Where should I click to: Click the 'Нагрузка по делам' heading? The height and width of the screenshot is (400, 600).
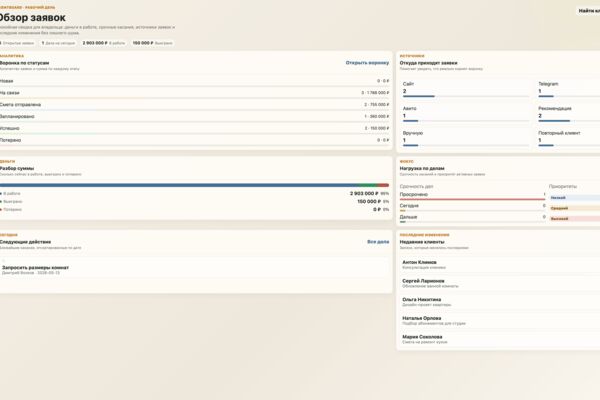point(422,168)
